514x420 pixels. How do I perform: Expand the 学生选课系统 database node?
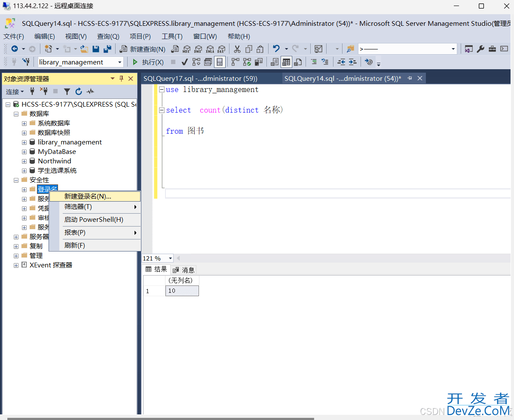[24, 171]
